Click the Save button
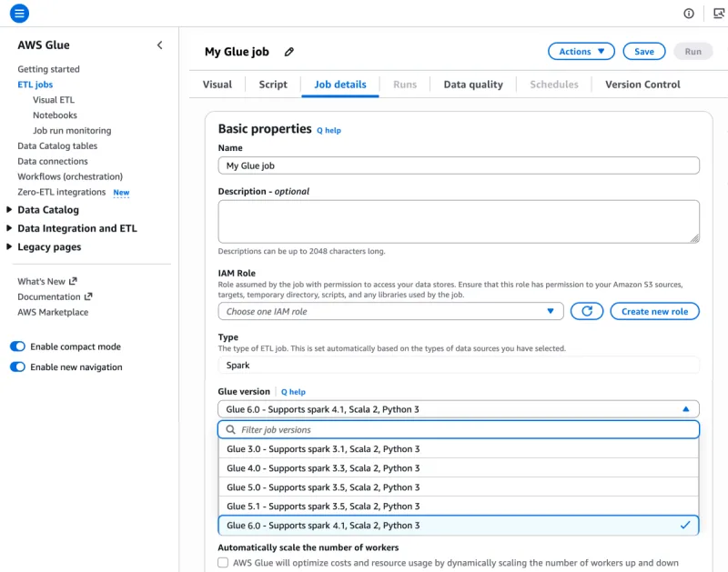 644,52
